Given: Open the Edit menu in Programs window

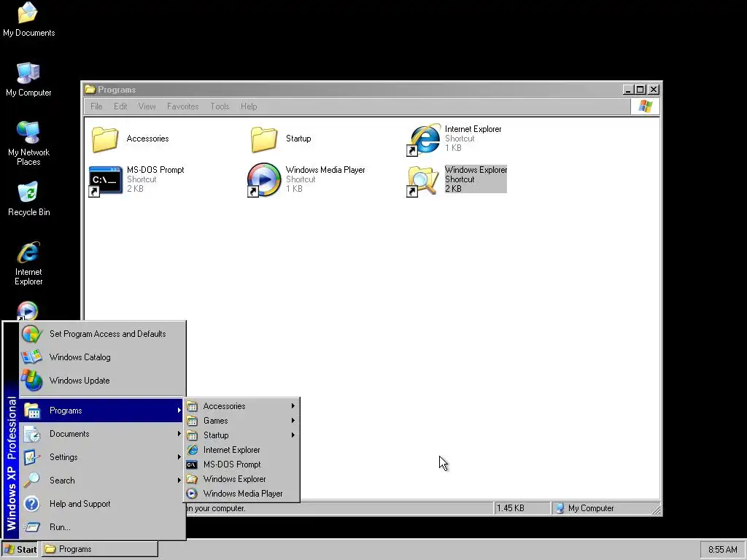Looking at the screenshot, I should pyautogui.click(x=120, y=106).
